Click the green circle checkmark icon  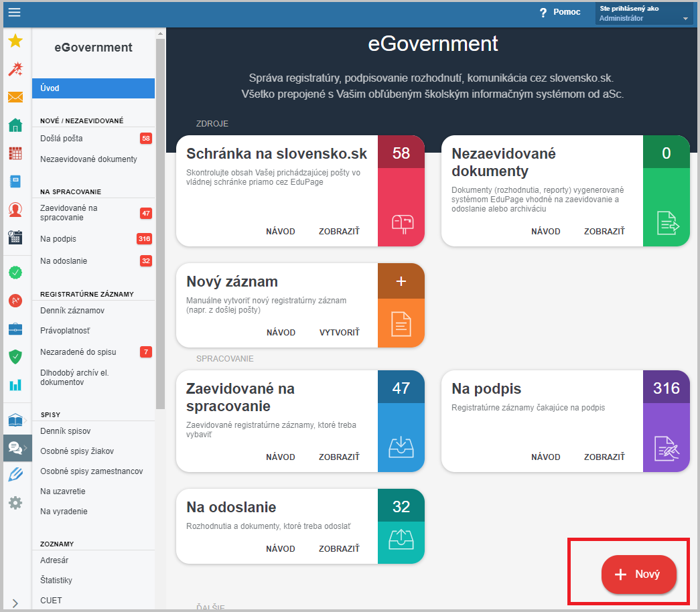[15, 273]
